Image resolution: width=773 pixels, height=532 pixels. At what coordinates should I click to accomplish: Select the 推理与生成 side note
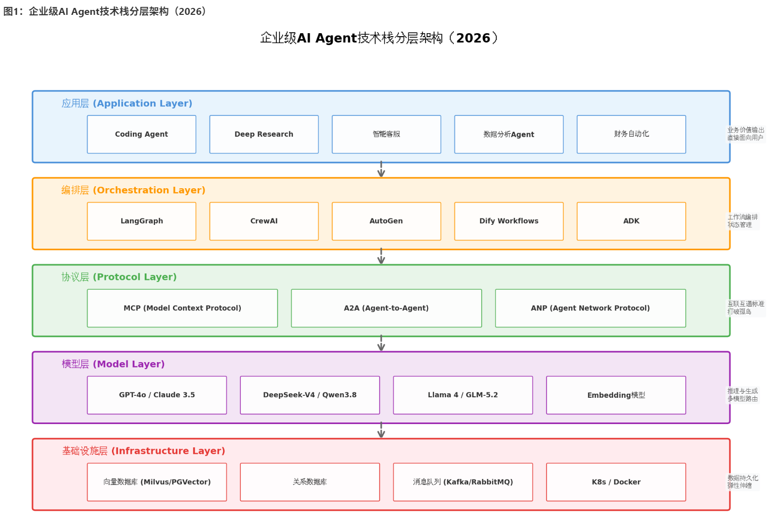[743, 395]
